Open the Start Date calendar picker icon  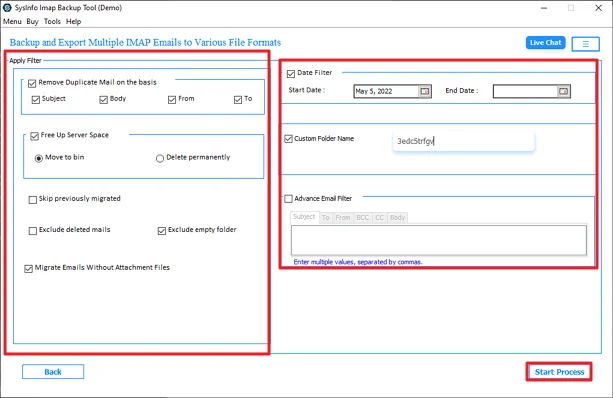pyautogui.click(x=425, y=91)
